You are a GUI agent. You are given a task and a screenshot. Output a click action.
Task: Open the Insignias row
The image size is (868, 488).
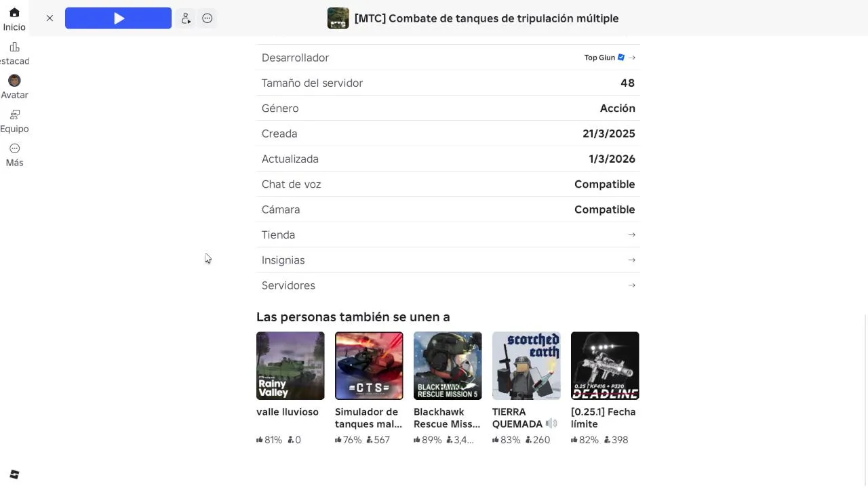click(448, 260)
